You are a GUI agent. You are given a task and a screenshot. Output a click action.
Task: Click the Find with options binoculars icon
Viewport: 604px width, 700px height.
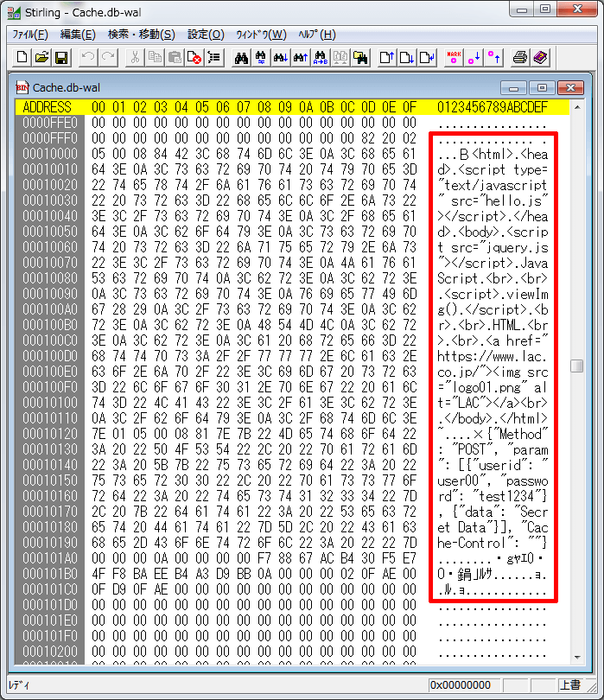coord(261,58)
